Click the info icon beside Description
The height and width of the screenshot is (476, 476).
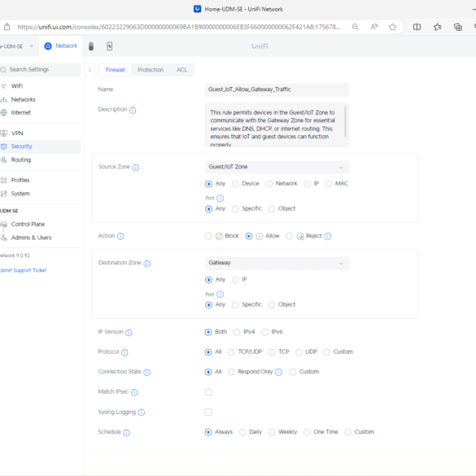133,110
